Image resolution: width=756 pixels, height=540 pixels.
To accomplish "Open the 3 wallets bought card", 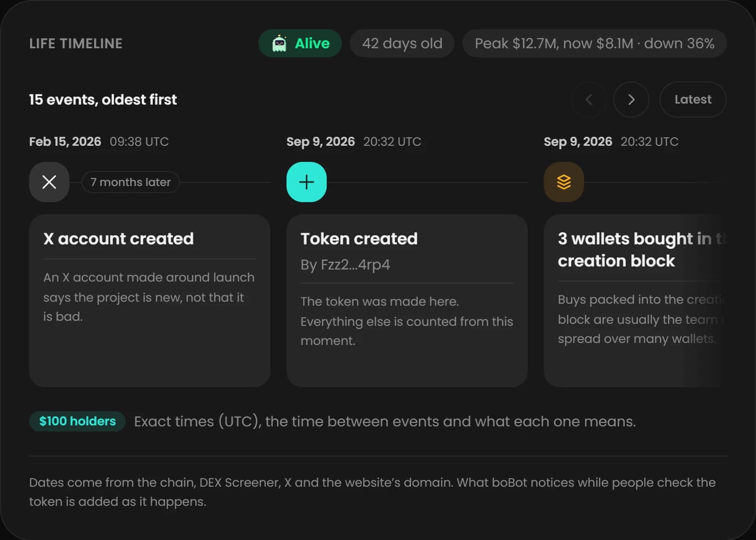I will tap(635, 301).
